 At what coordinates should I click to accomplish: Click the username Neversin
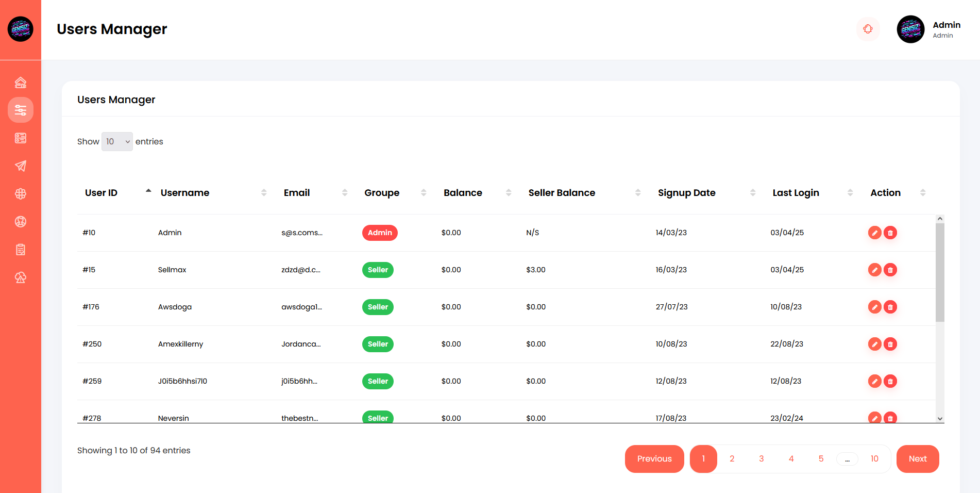[x=173, y=418]
